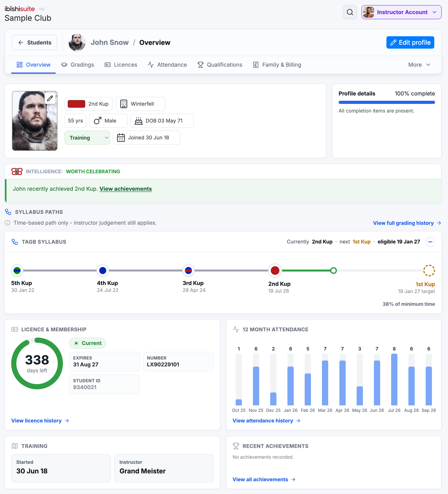Click the 338 days left ring
Screen dimensions: 448x494
37,363
